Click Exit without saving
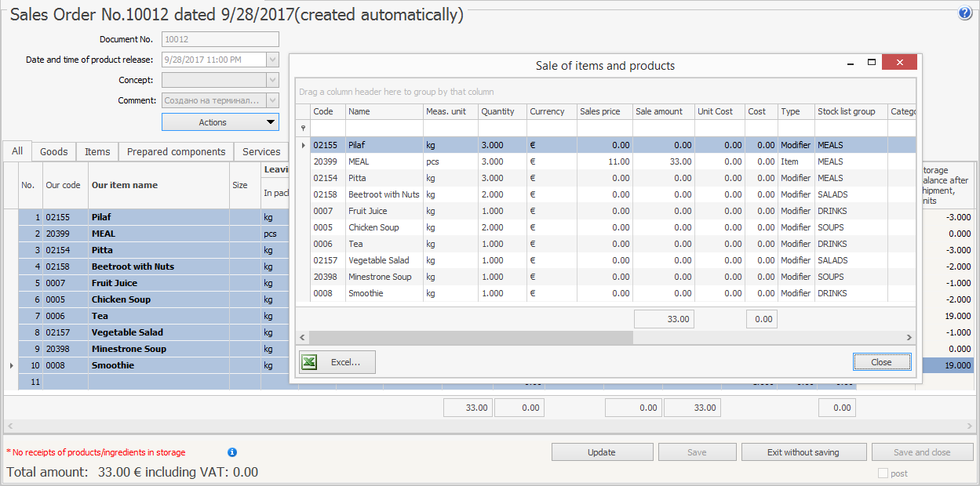Viewport: 980px width, 486px height. [x=803, y=452]
